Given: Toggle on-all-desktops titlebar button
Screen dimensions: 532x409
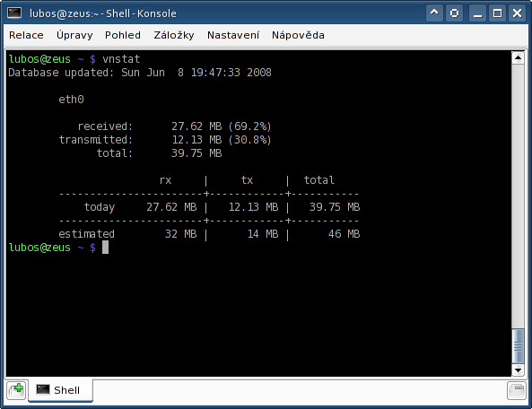Looking at the screenshot, I should (454, 13).
